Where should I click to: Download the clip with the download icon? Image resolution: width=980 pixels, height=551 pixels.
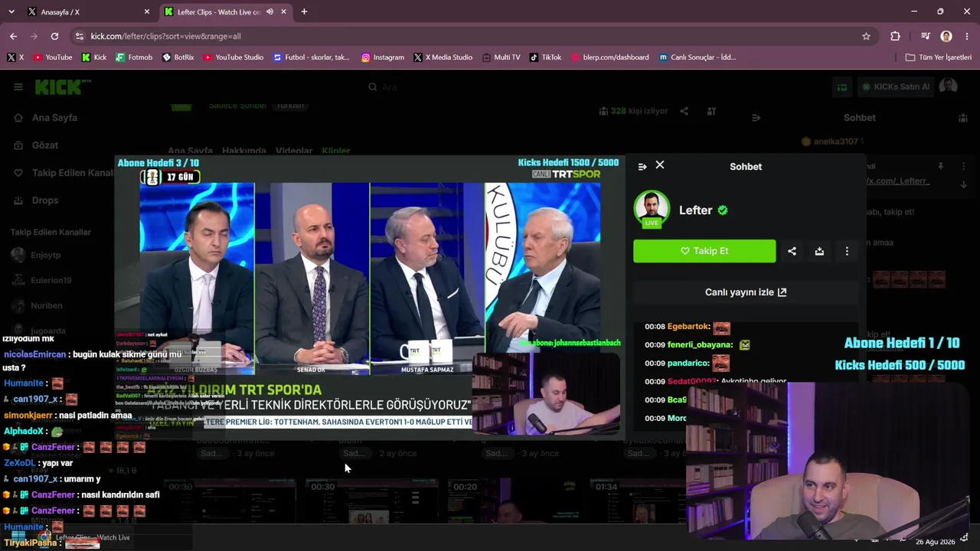(x=819, y=251)
